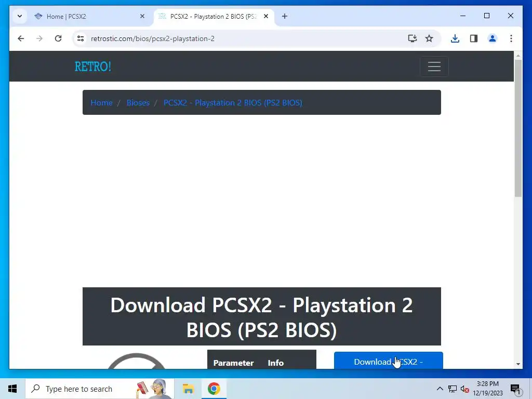Screen dimensions: 532x399
Task: Open a new browser tab
Action: 285,16
